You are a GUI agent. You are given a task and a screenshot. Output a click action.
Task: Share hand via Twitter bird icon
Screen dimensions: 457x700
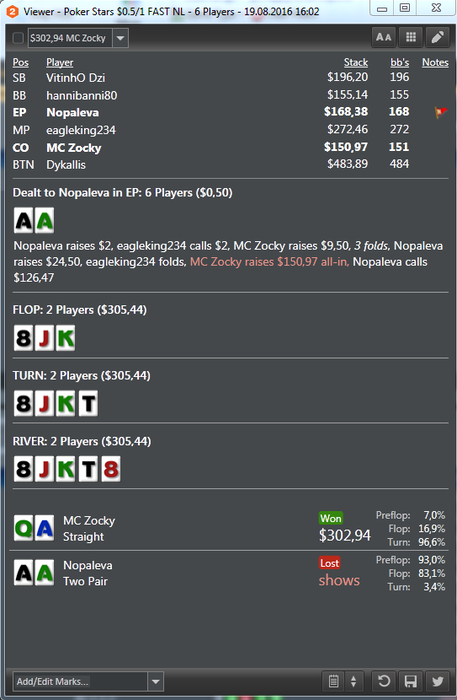437,681
